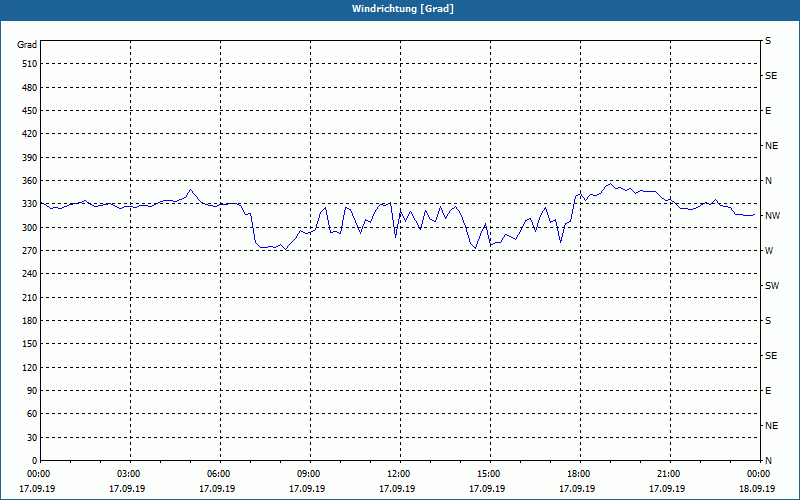The height and width of the screenshot is (500, 800).
Task: Click the 150 y-axis value
Action: click(30, 344)
